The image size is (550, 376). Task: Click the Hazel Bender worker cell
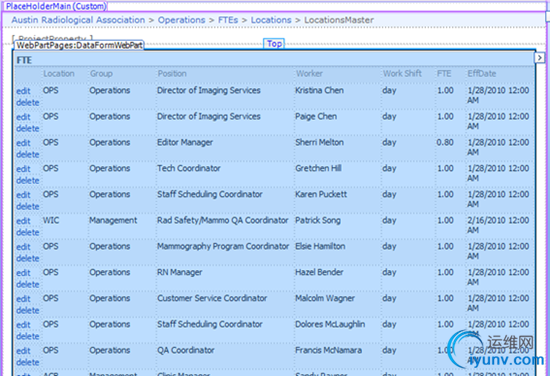coord(319,272)
